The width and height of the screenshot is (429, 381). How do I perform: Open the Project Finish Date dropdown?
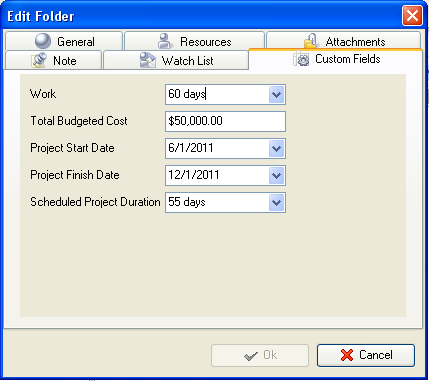click(276, 175)
